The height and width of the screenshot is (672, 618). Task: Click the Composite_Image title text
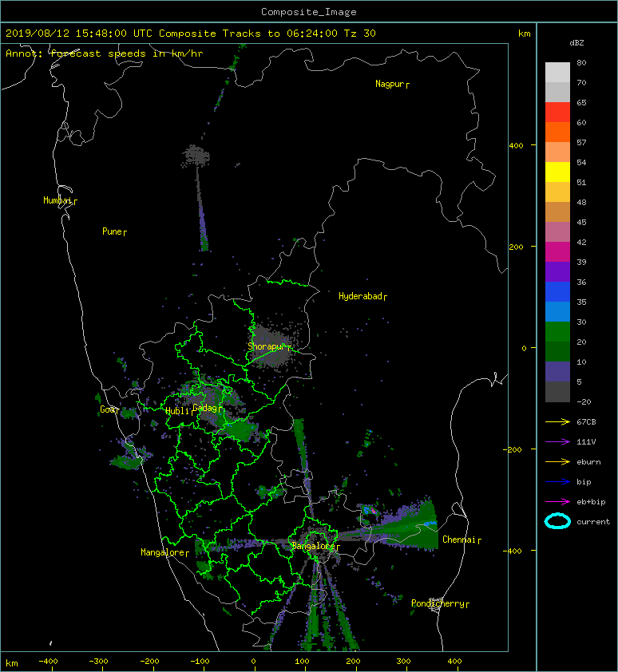pyautogui.click(x=309, y=11)
